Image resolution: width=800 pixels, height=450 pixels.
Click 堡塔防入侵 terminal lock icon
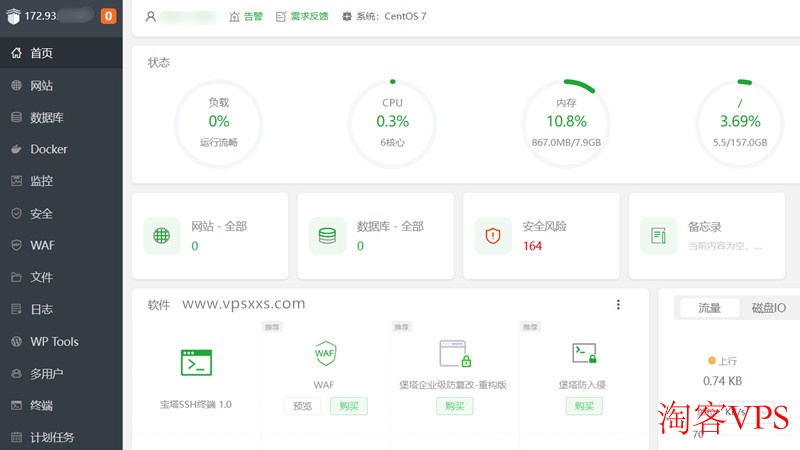coord(584,353)
